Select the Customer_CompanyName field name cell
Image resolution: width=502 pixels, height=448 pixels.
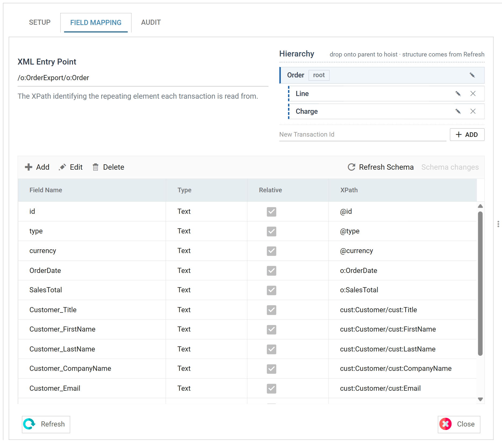(92, 369)
